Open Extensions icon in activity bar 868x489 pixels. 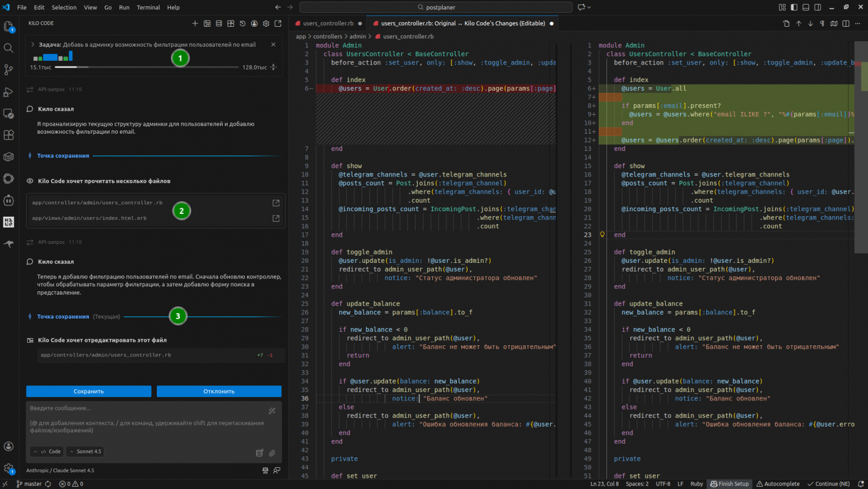pos(9,135)
